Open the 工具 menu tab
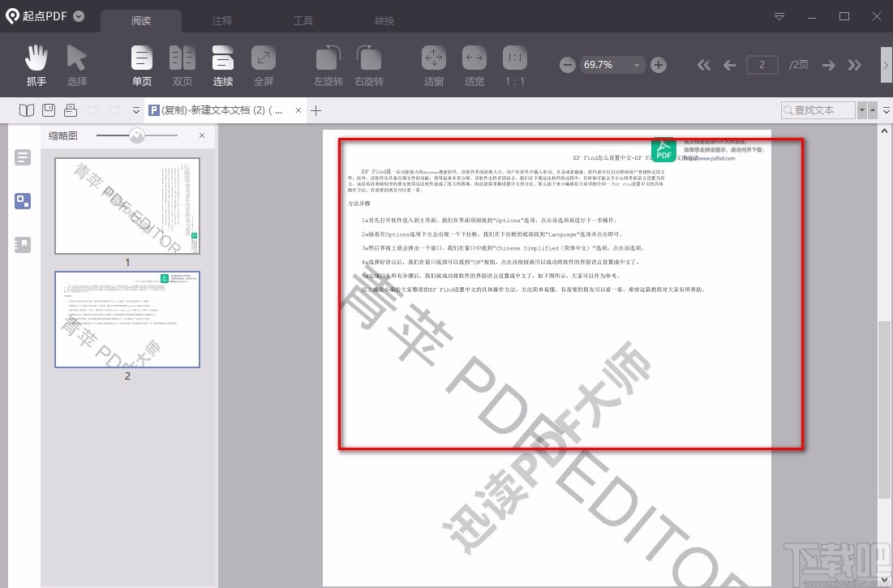This screenshot has width=893, height=588. point(303,20)
